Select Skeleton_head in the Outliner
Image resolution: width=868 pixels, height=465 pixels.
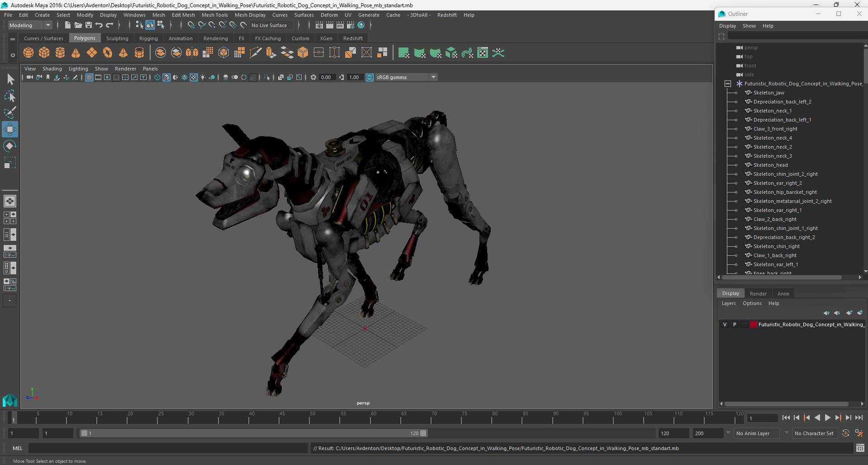[x=770, y=165]
